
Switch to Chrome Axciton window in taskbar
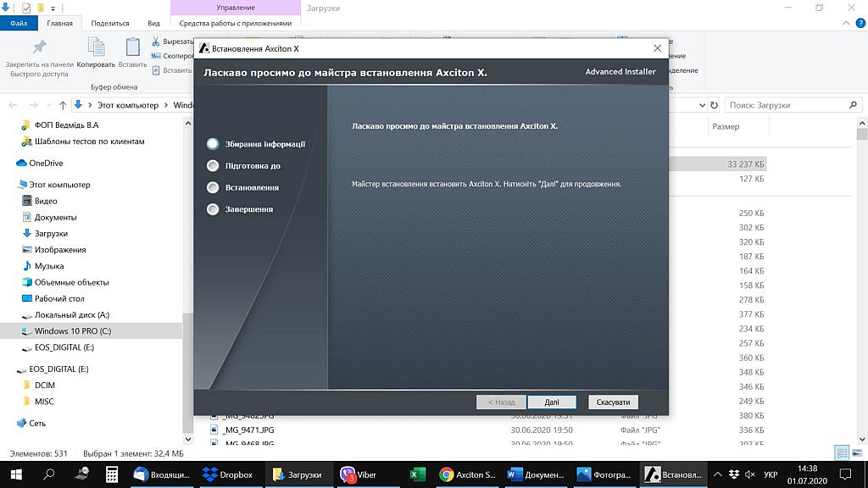point(468,474)
